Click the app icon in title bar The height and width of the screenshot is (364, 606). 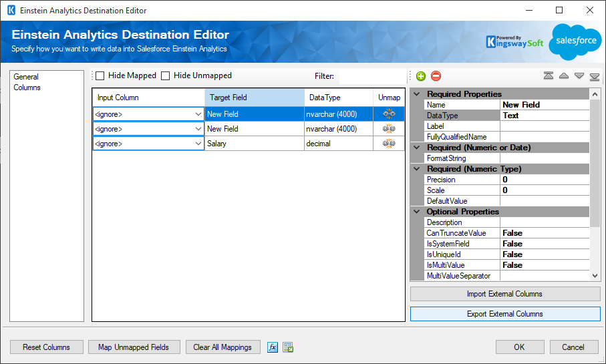coord(11,11)
